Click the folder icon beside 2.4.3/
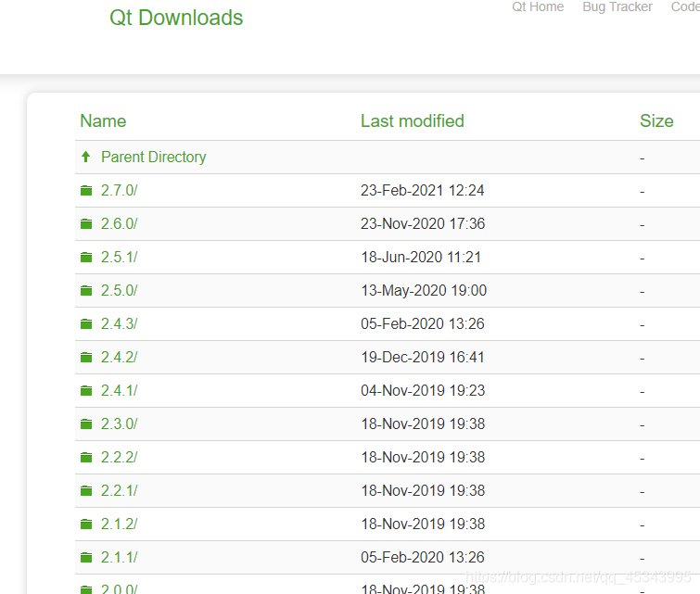 tap(86, 323)
